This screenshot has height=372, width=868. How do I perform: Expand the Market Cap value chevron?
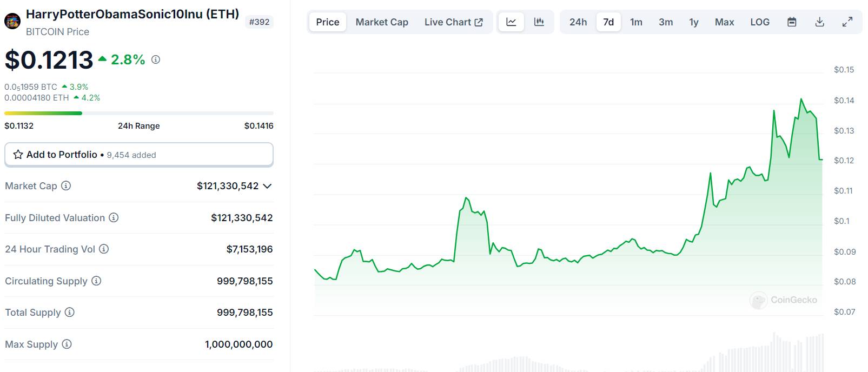coord(267,186)
